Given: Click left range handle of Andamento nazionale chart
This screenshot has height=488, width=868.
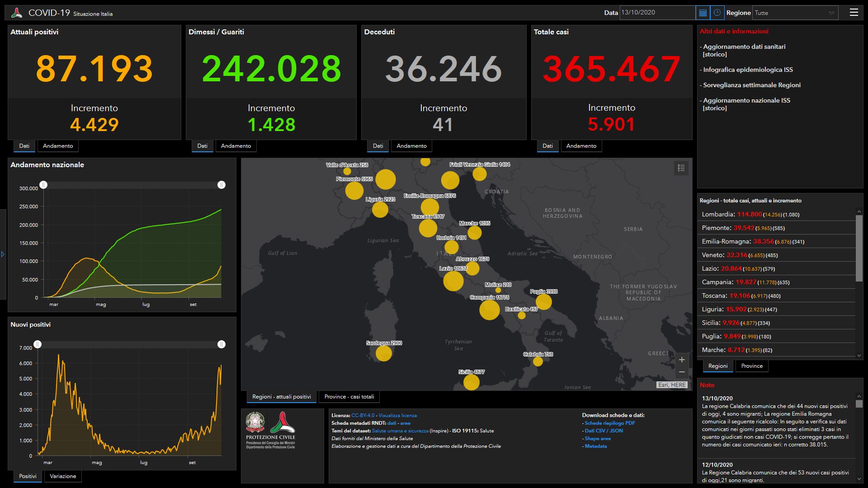Looking at the screenshot, I should tap(43, 185).
